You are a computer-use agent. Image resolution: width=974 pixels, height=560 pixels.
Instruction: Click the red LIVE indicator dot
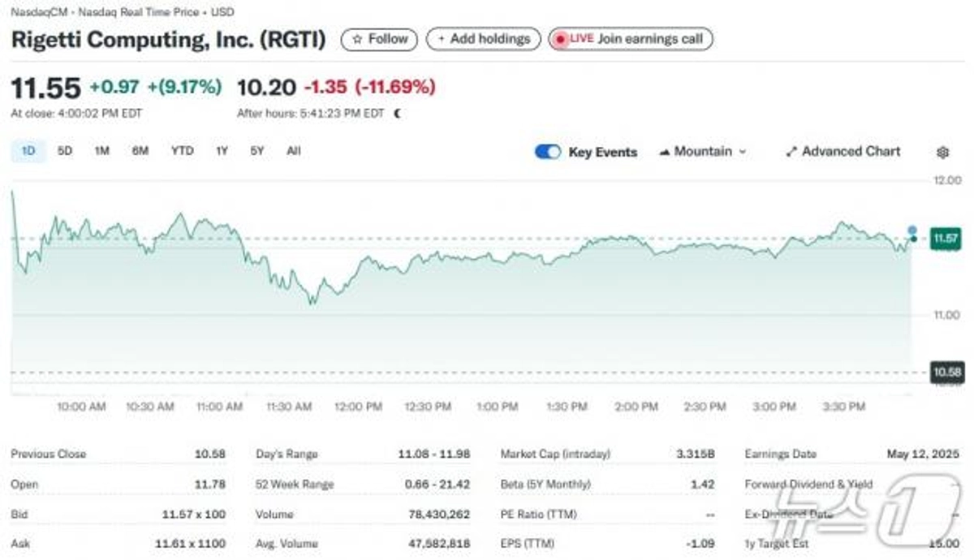(x=562, y=39)
